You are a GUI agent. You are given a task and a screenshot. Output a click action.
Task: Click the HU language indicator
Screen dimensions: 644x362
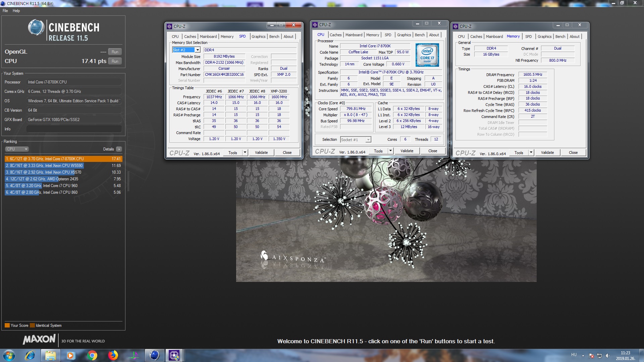click(574, 355)
